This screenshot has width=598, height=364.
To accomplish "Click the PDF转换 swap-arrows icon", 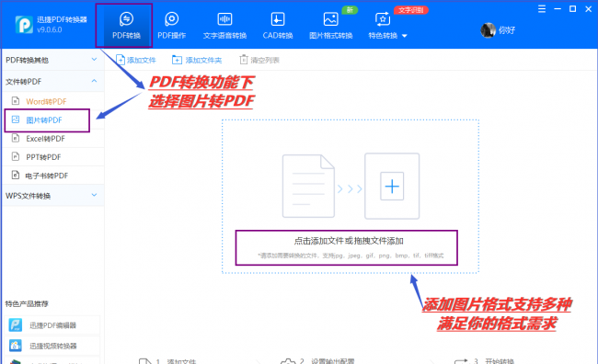I will click(x=126, y=18).
